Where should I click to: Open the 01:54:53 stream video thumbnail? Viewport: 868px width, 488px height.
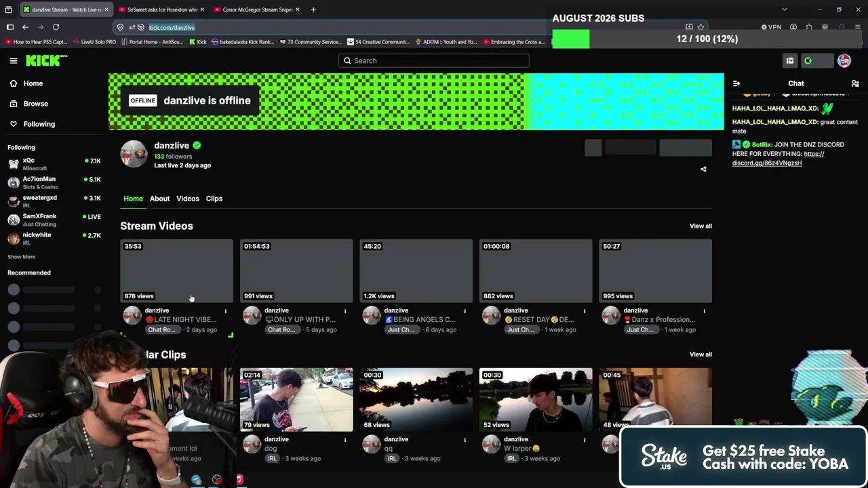click(296, 270)
